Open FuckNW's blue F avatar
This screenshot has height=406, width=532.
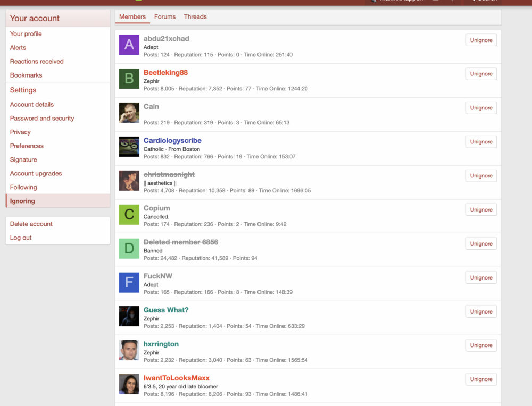129,282
